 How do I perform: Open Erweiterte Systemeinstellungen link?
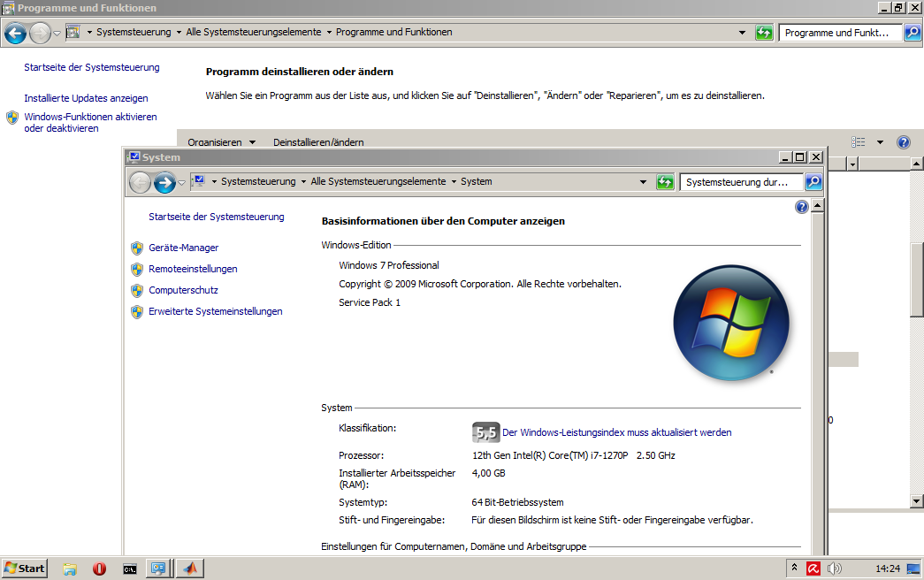click(x=215, y=311)
